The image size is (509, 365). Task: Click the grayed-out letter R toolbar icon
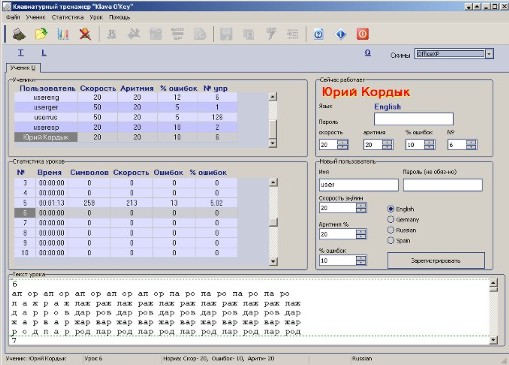111,34
